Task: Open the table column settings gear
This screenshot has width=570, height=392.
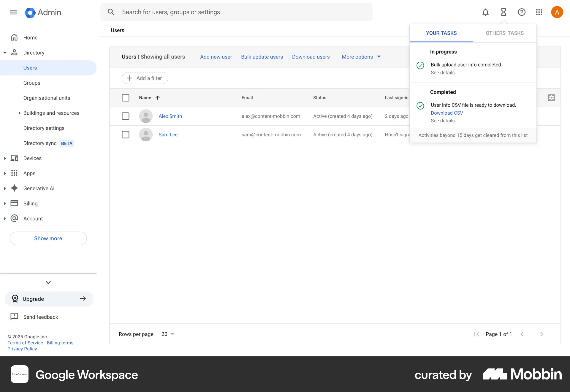Action: tap(551, 97)
